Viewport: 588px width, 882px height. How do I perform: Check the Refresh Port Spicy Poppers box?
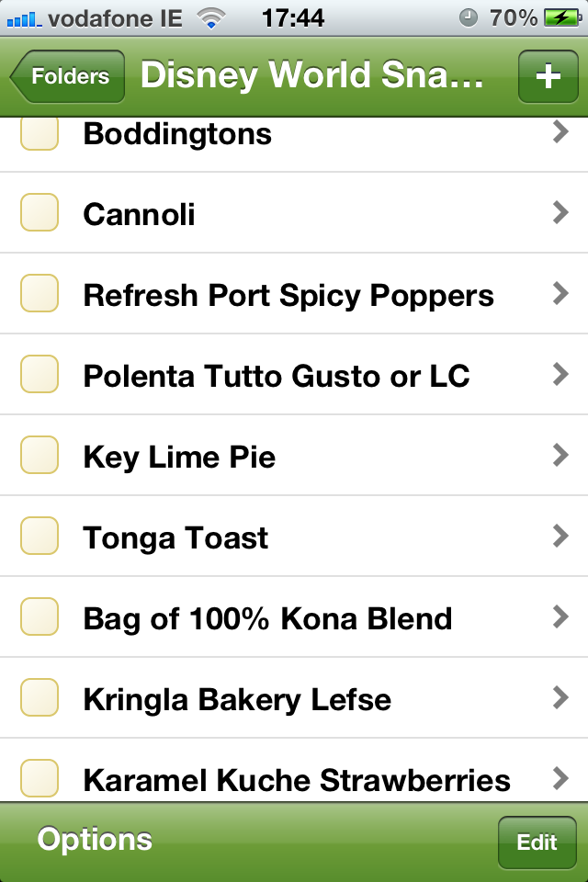(x=40, y=294)
